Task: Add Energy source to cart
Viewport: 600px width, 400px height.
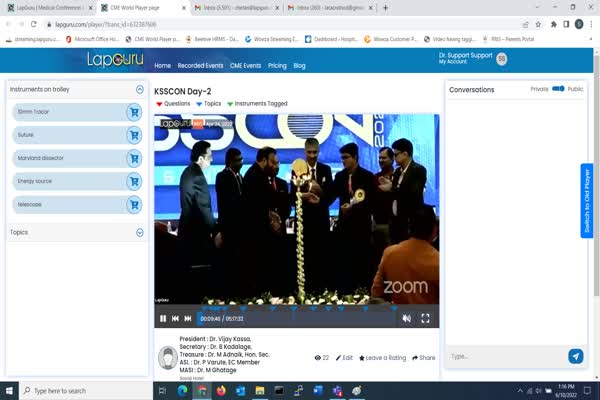Action: pos(134,181)
